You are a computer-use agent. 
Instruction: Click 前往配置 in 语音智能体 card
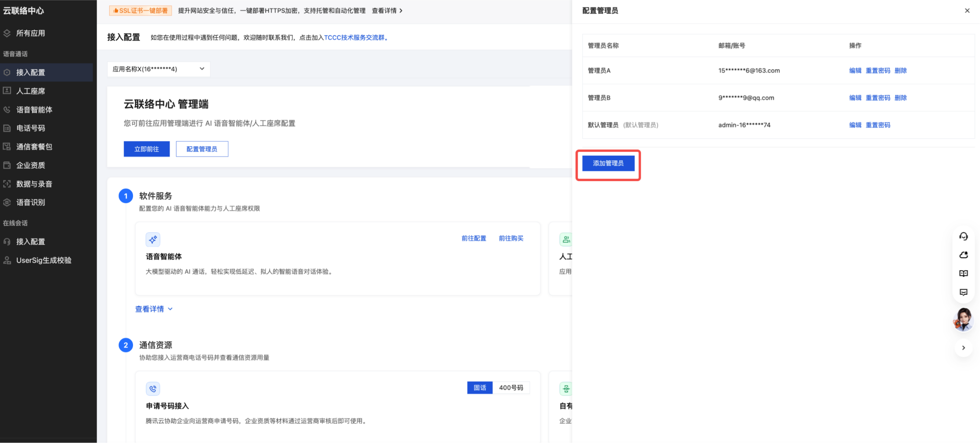click(x=474, y=238)
